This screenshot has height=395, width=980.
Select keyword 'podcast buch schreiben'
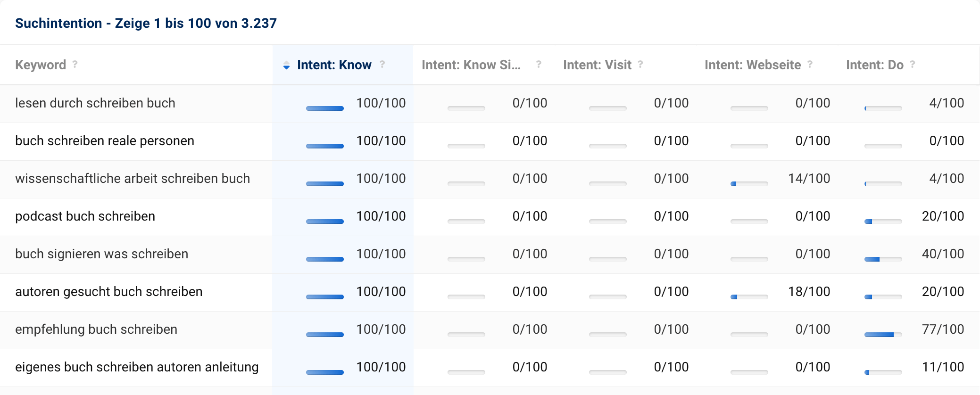click(85, 216)
